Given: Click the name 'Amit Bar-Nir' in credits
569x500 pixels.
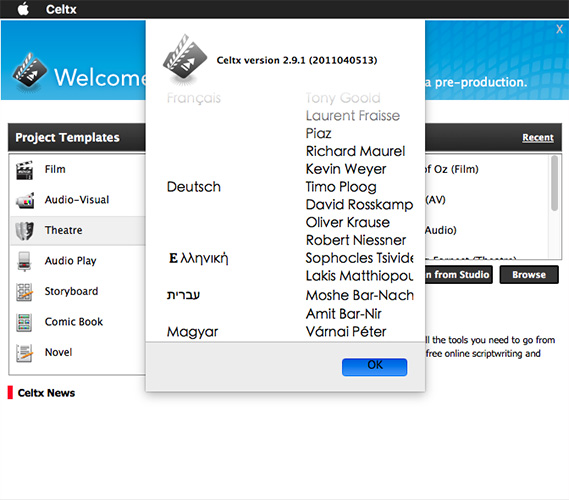Looking at the screenshot, I should click(344, 314).
